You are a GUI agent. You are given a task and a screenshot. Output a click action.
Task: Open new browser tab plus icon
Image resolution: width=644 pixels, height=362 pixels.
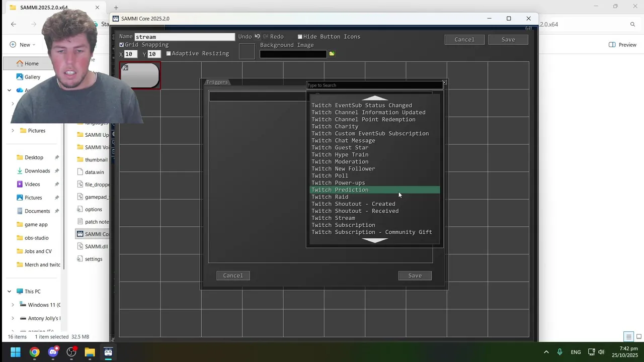116,8
